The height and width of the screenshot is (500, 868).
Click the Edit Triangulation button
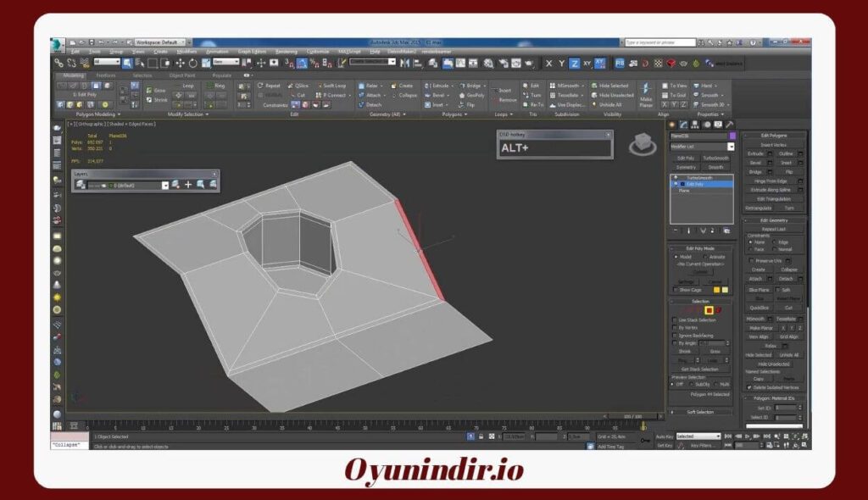774,199
